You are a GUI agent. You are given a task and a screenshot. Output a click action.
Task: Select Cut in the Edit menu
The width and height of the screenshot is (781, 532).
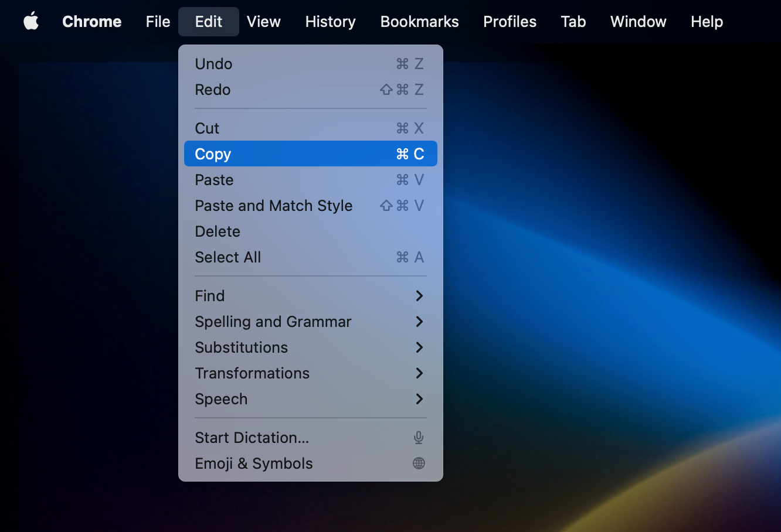(311, 128)
